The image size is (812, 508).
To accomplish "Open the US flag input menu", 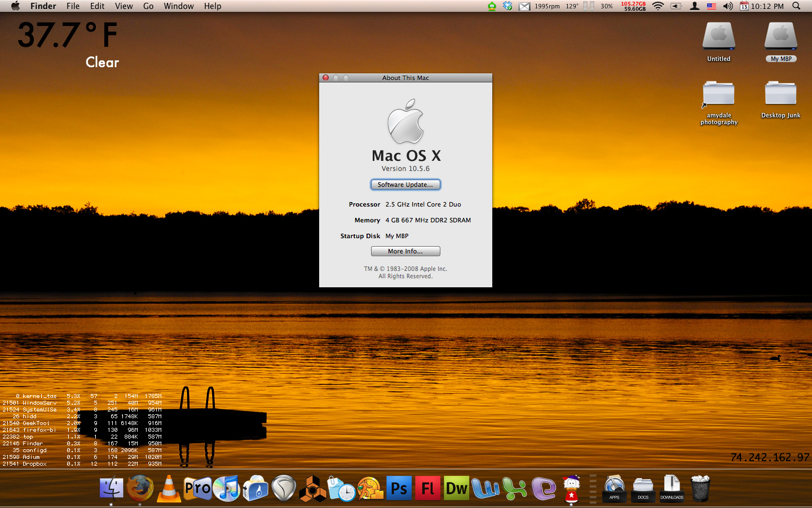I will coord(712,6).
